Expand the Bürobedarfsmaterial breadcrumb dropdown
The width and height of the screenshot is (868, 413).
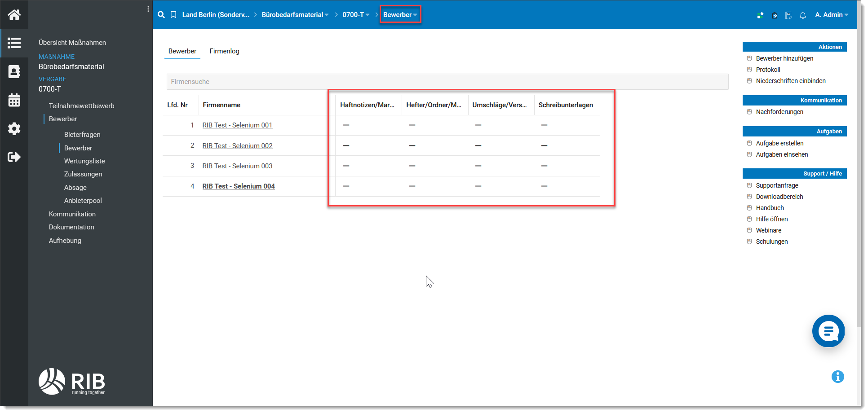295,15
